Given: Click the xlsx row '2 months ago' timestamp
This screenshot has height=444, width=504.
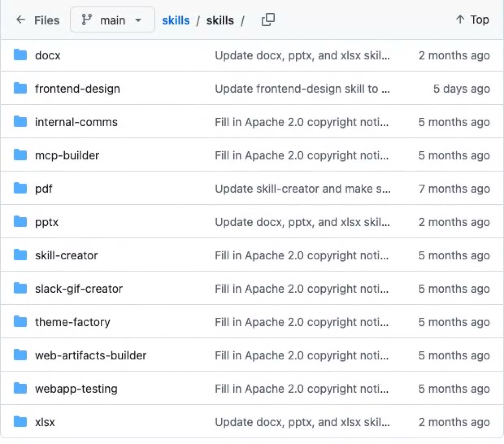Looking at the screenshot, I should pyautogui.click(x=454, y=422).
